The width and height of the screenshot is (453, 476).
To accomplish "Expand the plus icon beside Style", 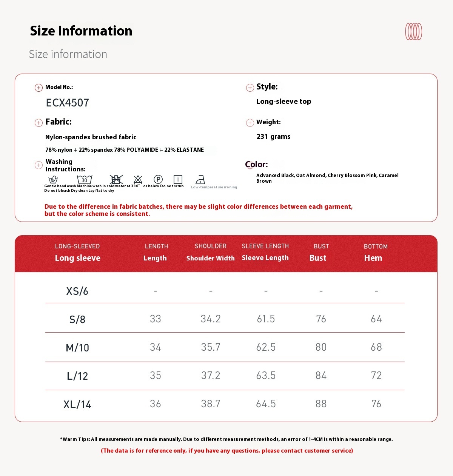I will click(250, 88).
